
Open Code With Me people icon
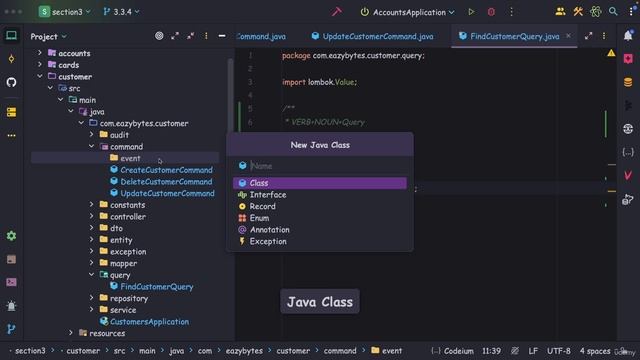point(560,12)
